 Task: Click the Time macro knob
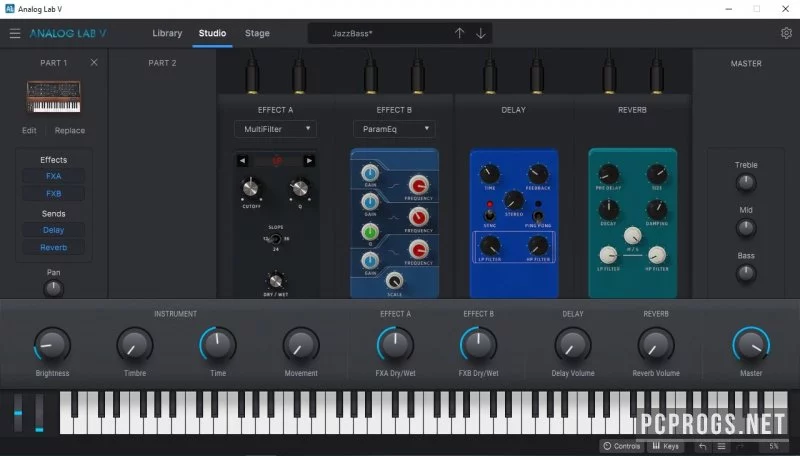[x=218, y=345]
